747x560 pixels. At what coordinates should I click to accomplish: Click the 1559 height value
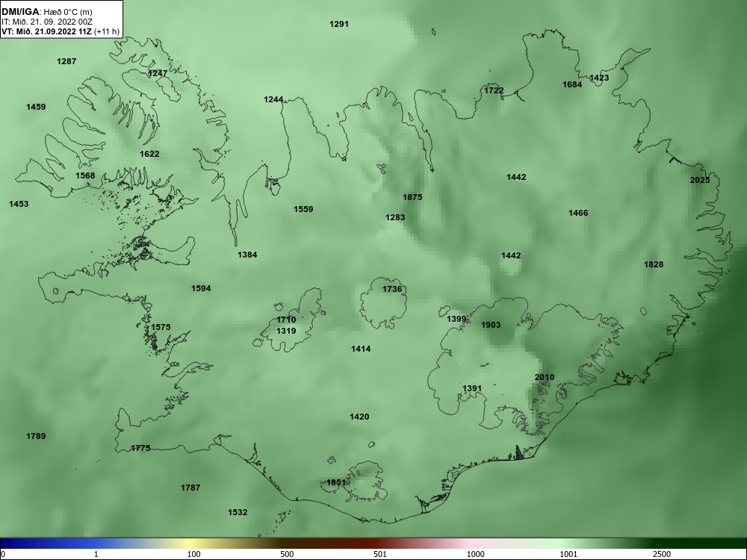tap(303, 209)
